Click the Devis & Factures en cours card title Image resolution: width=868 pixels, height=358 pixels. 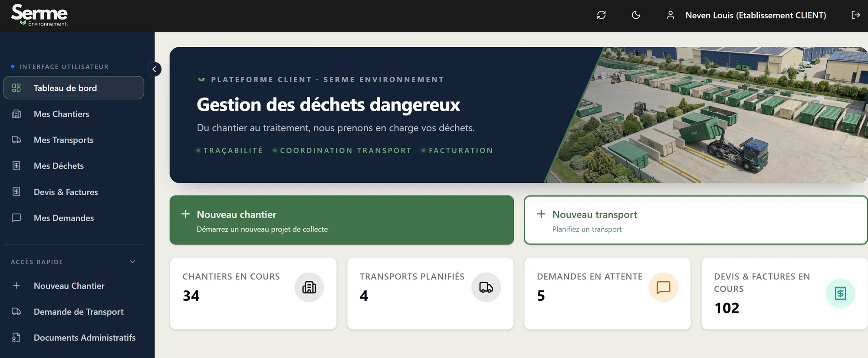762,283
